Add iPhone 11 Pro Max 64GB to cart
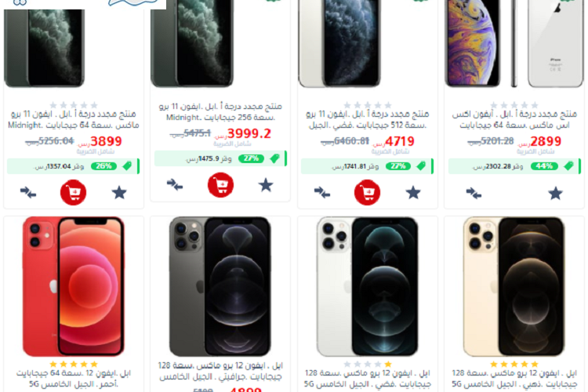588x392 pixels. [74, 192]
